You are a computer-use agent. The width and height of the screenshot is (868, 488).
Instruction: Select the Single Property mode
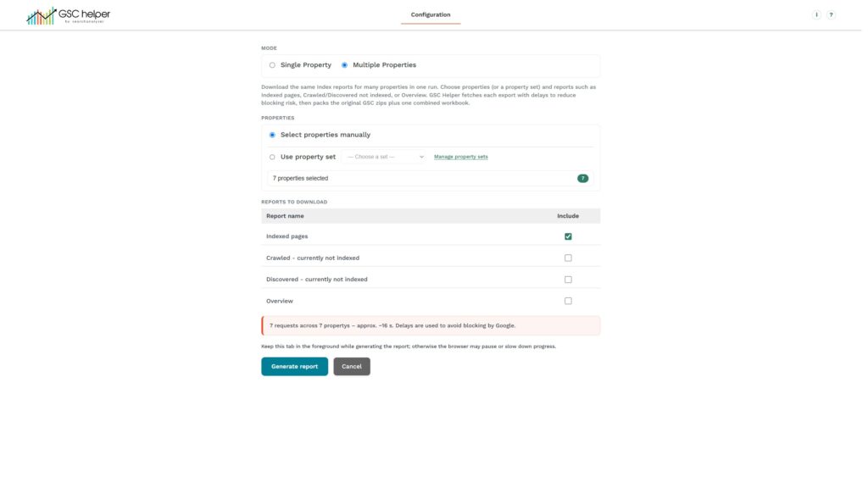coord(272,65)
